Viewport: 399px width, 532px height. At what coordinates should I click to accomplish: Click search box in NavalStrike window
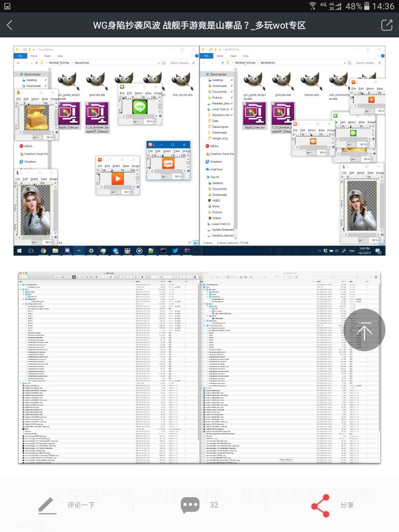[182, 63]
